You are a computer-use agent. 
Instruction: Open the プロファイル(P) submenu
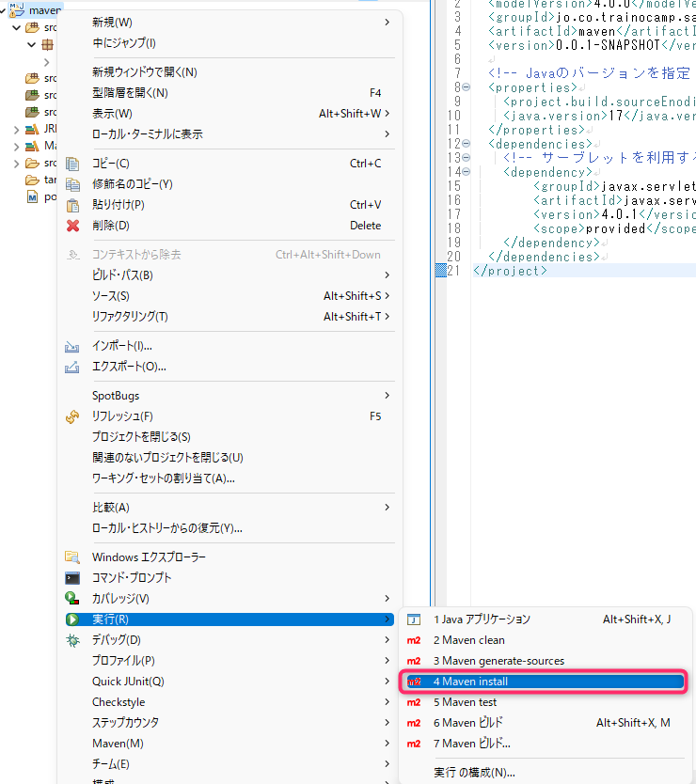(230, 661)
